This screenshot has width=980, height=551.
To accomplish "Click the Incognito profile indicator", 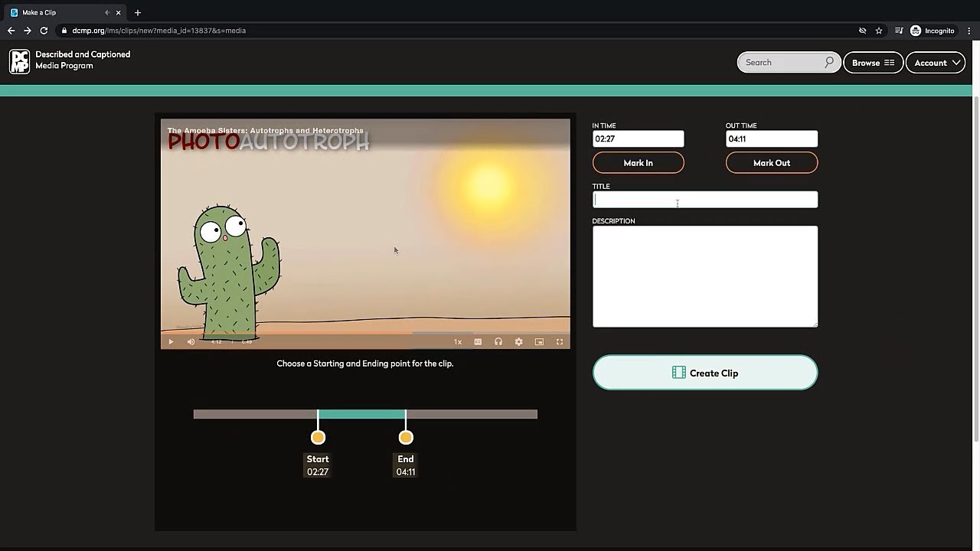I will (x=932, y=31).
